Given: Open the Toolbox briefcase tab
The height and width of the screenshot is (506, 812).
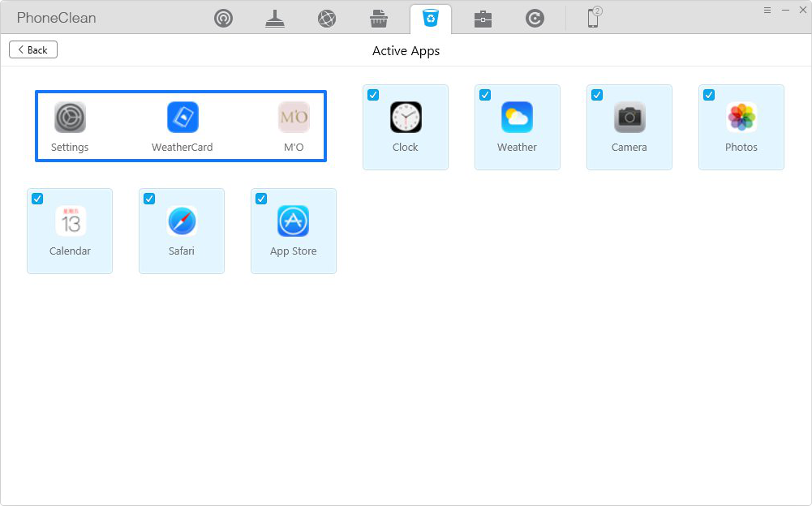Looking at the screenshot, I should 483,19.
